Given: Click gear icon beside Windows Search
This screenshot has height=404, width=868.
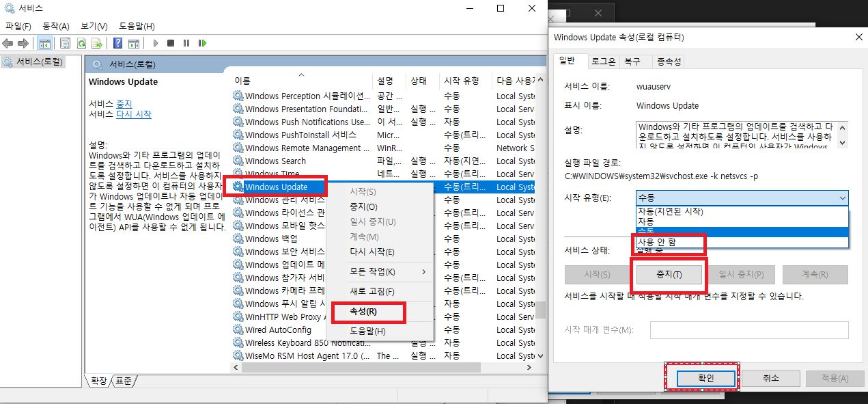Looking at the screenshot, I should click(x=238, y=161).
